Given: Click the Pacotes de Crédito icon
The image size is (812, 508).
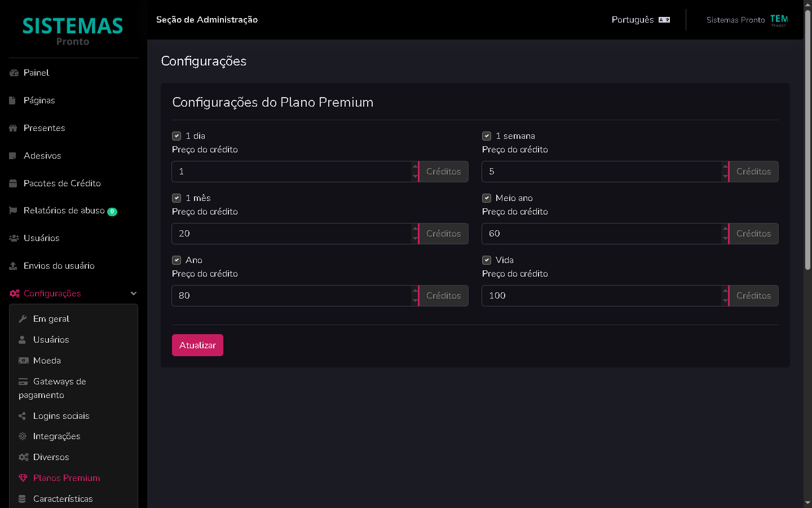Looking at the screenshot, I should pyautogui.click(x=14, y=183).
